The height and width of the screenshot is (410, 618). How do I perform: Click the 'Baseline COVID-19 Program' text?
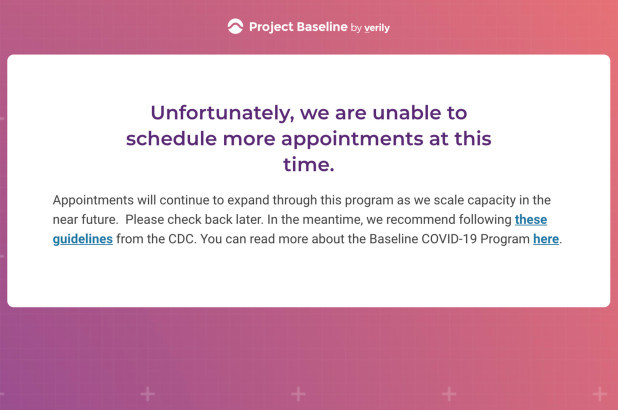click(449, 239)
